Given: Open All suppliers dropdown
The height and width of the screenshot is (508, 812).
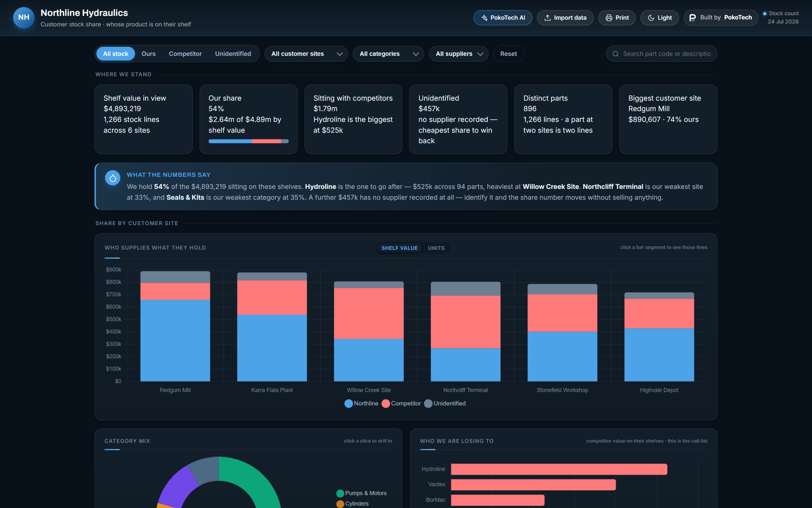Looking at the screenshot, I should pos(458,54).
